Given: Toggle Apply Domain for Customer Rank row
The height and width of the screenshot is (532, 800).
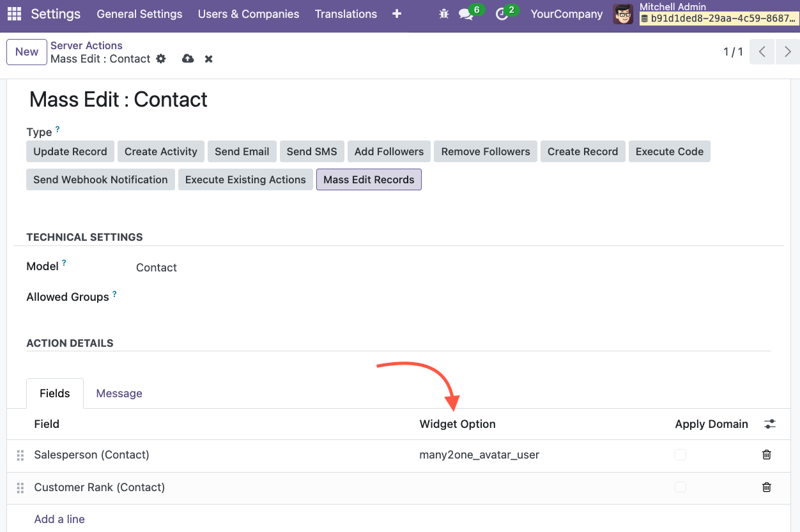Looking at the screenshot, I should pyautogui.click(x=681, y=487).
